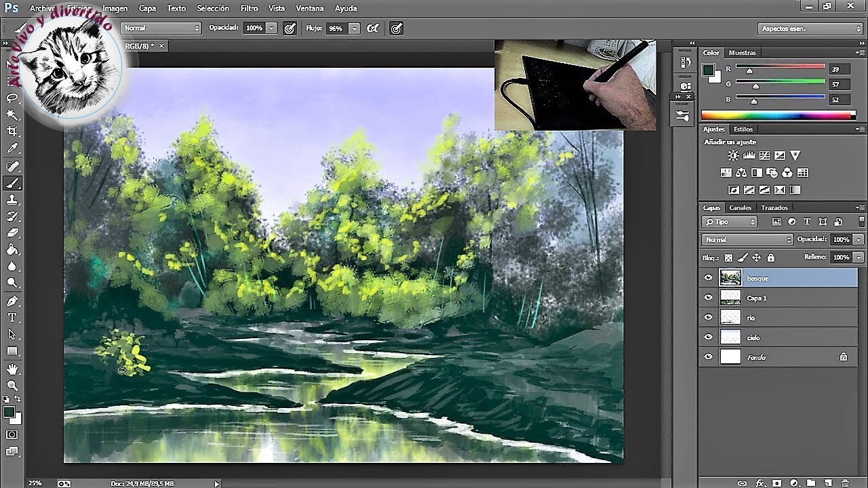Select the Clone Stamp tool
This screenshot has height=488, width=868.
coord(12,200)
